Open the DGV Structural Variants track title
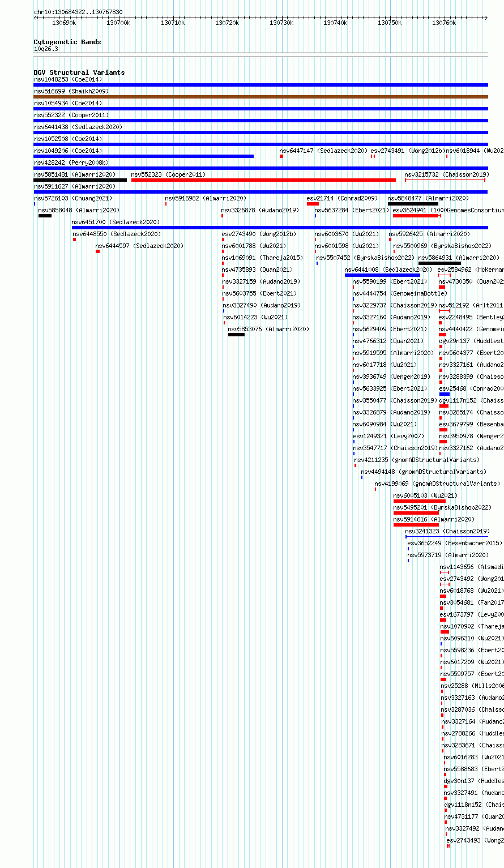The height and width of the screenshot is (868, 504). pyautogui.click(x=79, y=72)
